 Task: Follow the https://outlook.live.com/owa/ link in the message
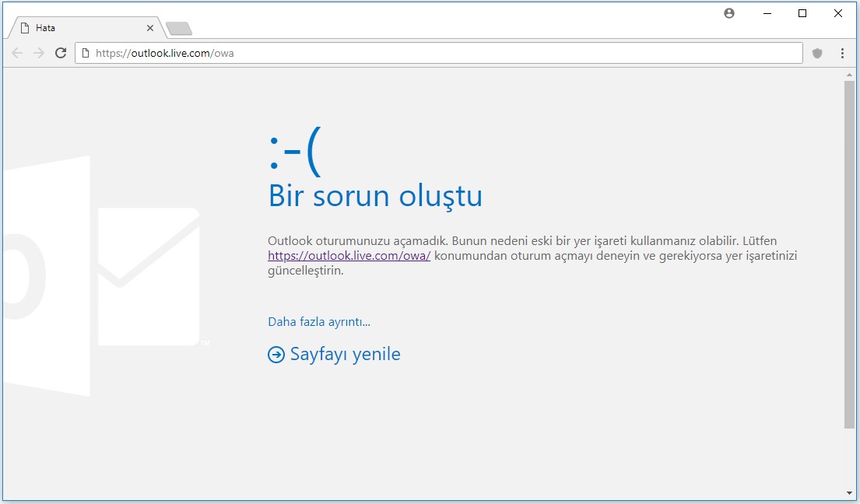(x=349, y=256)
